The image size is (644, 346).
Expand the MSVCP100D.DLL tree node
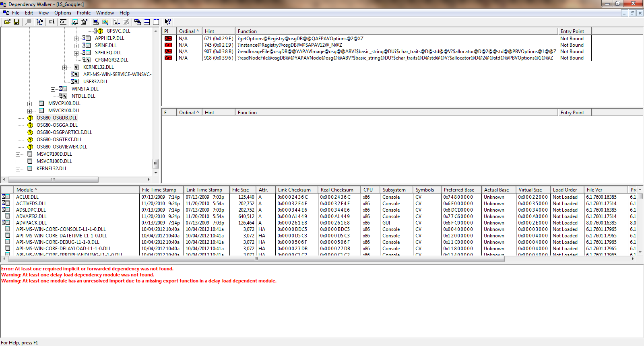tap(18, 154)
